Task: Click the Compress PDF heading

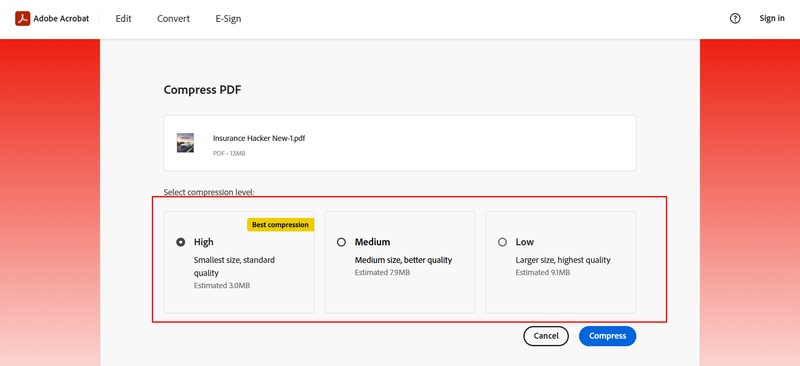Action: [x=203, y=90]
